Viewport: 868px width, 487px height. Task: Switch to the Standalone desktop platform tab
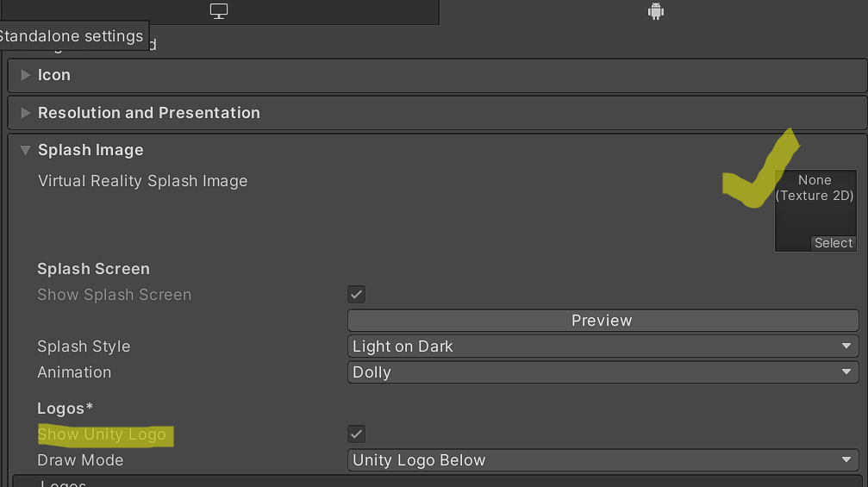click(x=219, y=11)
